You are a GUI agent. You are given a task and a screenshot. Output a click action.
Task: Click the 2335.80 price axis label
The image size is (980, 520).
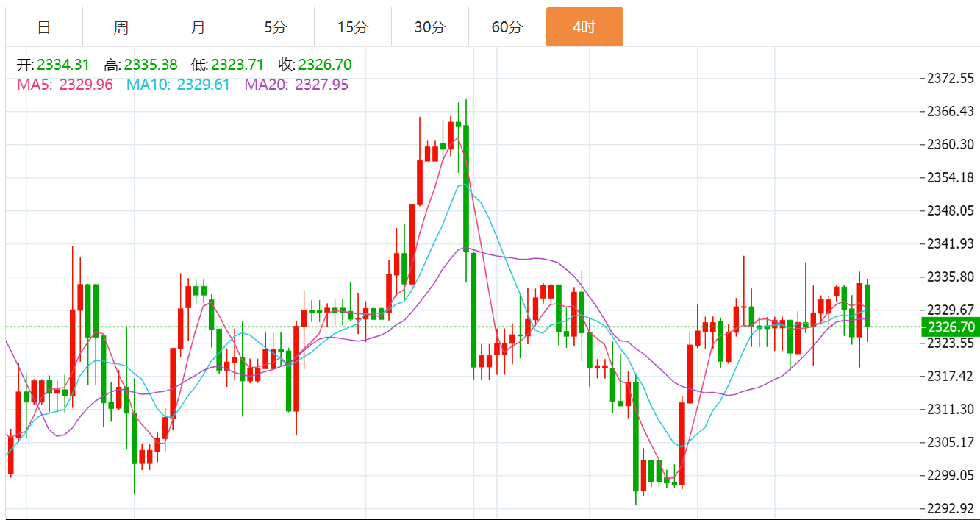point(951,277)
